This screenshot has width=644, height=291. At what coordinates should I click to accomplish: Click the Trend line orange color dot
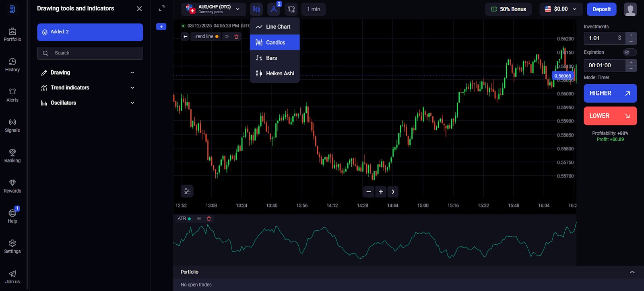[217, 36]
